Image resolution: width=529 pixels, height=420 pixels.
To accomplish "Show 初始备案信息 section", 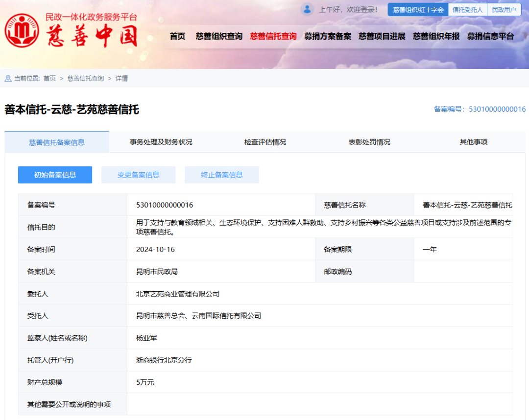I will point(55,175).
